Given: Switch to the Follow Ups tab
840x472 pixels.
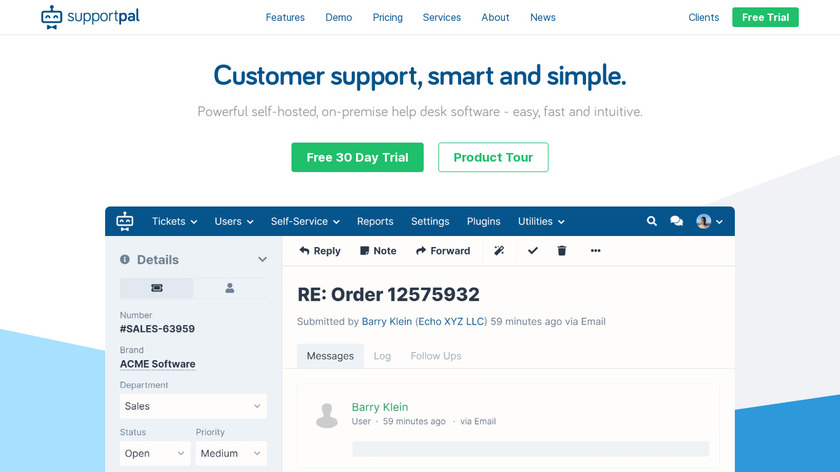Looking at the screenshot, I should [436, 356].
